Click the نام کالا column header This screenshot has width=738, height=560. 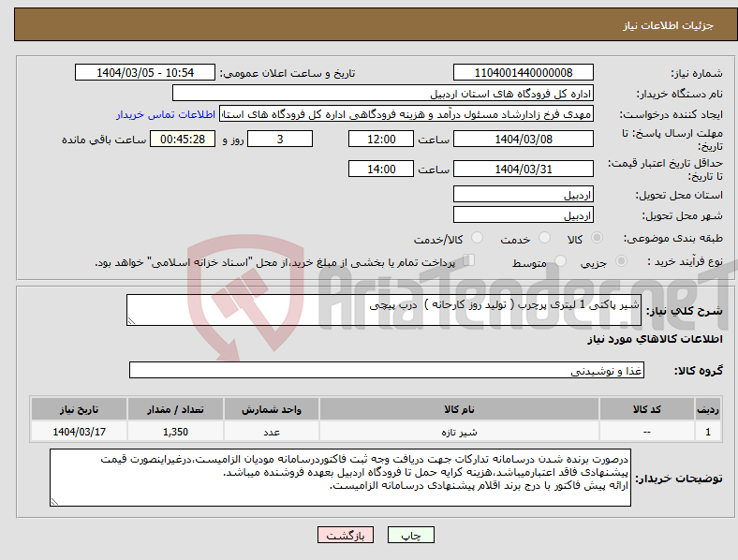tap(459, 409)
